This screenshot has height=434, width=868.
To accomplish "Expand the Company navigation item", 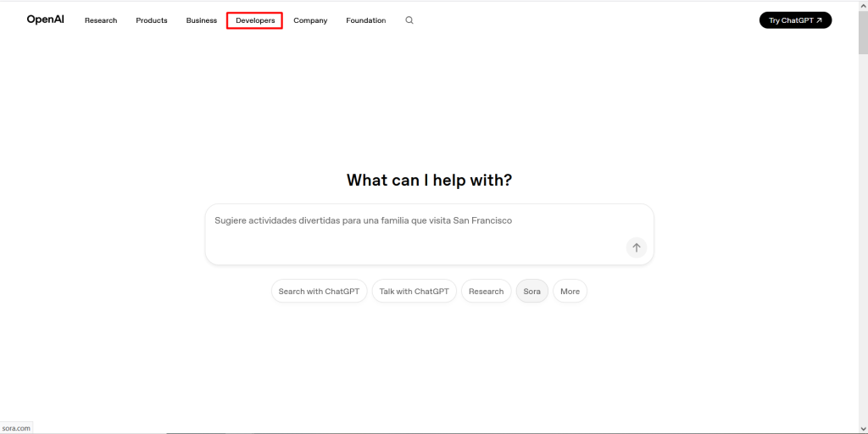I will click(310, 20).
